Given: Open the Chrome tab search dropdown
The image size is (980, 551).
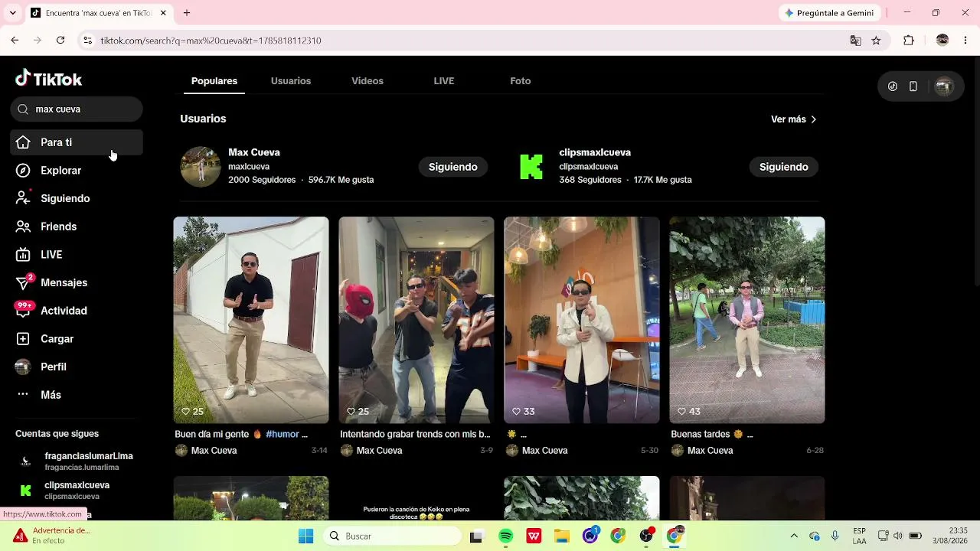Looking at the screenshot, I should tap(12, 13).
